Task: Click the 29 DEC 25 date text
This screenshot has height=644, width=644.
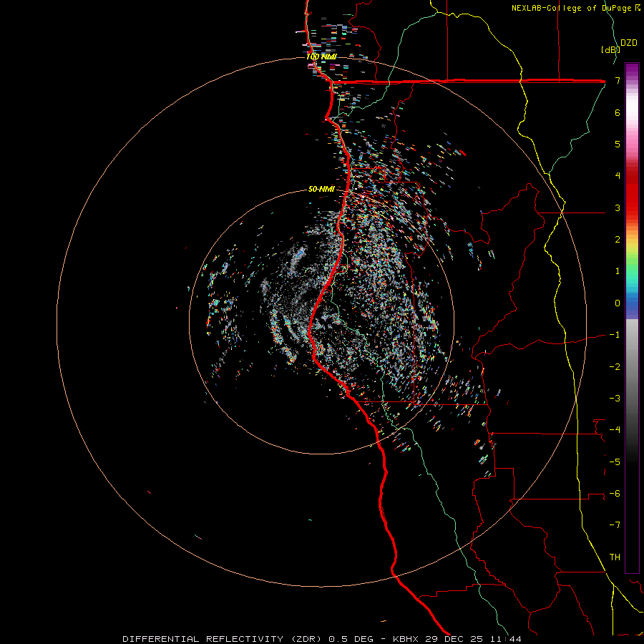Action: click(x=453, y=639)
